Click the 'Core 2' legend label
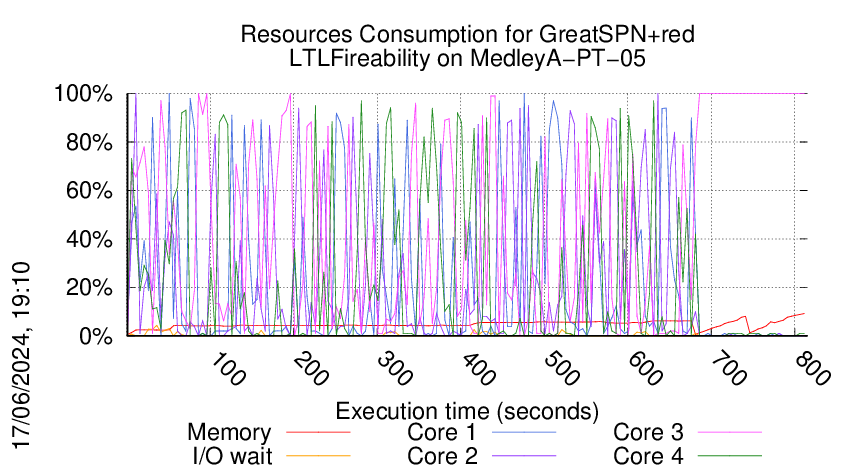Image resolution: width=850 pixels, height=475 pixels. tap(442, 456)
